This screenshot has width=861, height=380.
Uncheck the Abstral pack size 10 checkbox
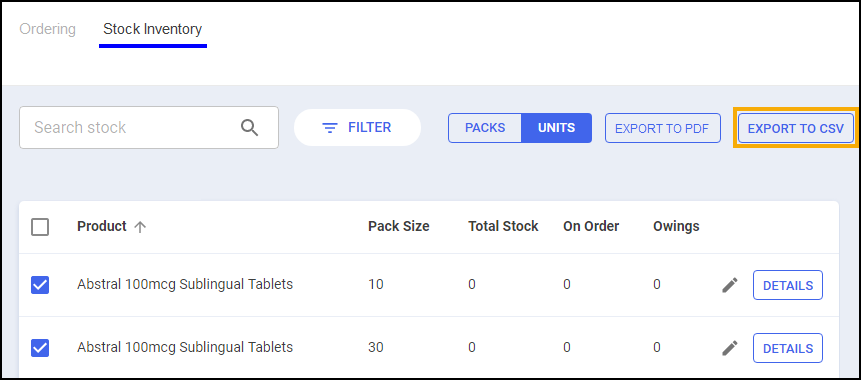click(x=40, y=285)
